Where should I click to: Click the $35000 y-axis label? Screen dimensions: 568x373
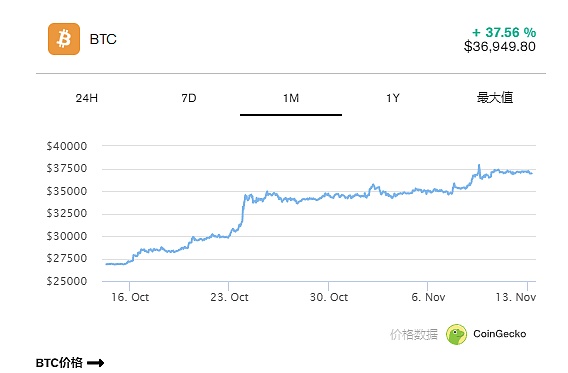[x=67, y=191]
